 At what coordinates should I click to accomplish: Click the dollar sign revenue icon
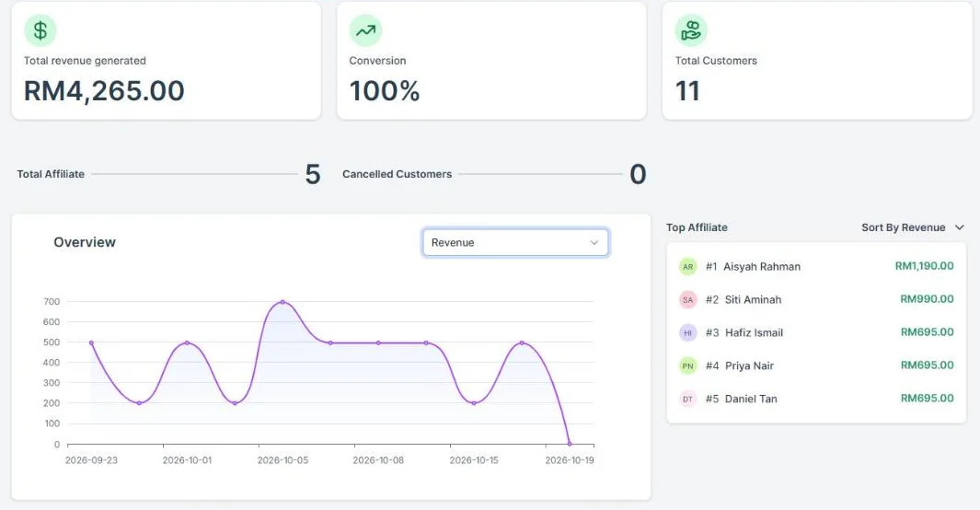point(40,30)
